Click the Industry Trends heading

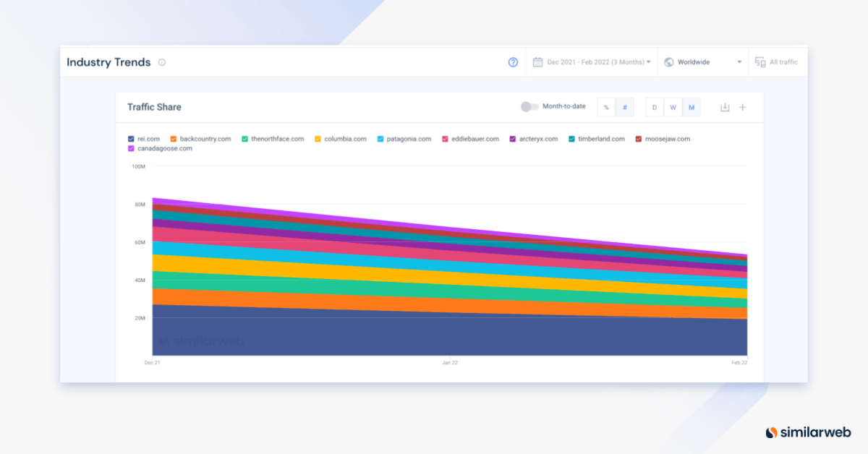(109, 62)
